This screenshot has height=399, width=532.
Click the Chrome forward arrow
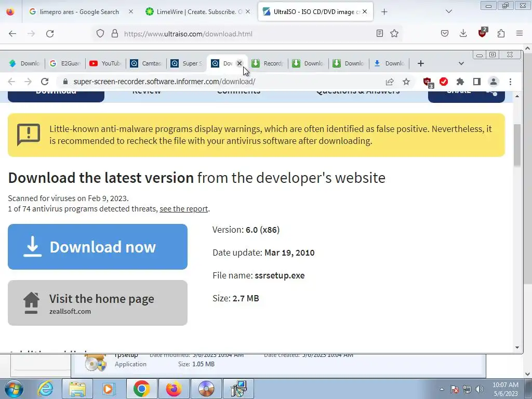coord(28,82)
